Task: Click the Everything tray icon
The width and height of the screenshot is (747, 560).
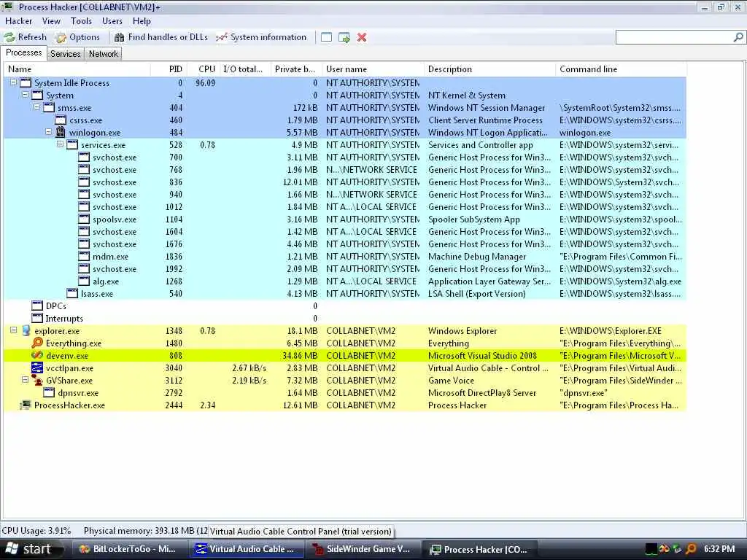Action: 692,549
